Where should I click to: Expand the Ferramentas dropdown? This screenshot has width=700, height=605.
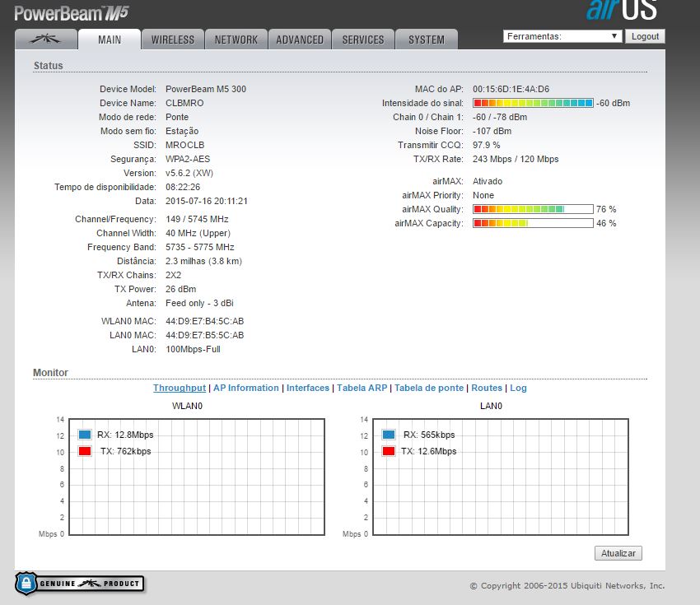tap(562, 36)
